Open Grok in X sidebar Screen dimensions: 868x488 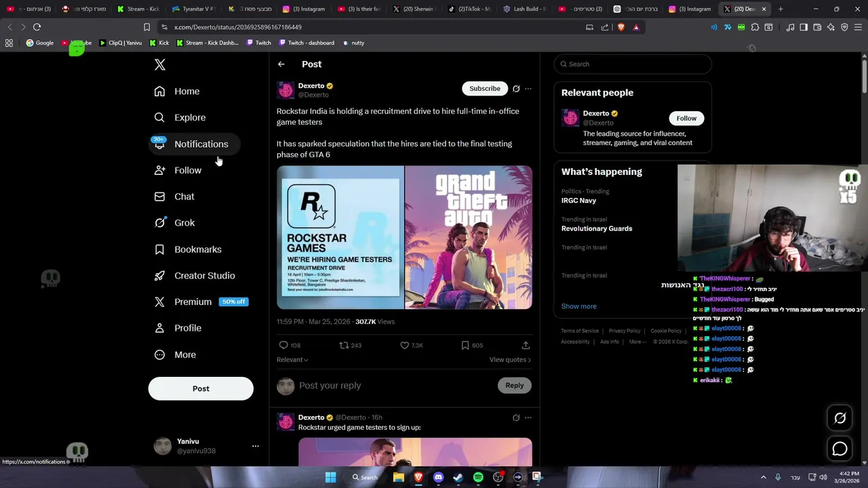click(x=174, y=223)
